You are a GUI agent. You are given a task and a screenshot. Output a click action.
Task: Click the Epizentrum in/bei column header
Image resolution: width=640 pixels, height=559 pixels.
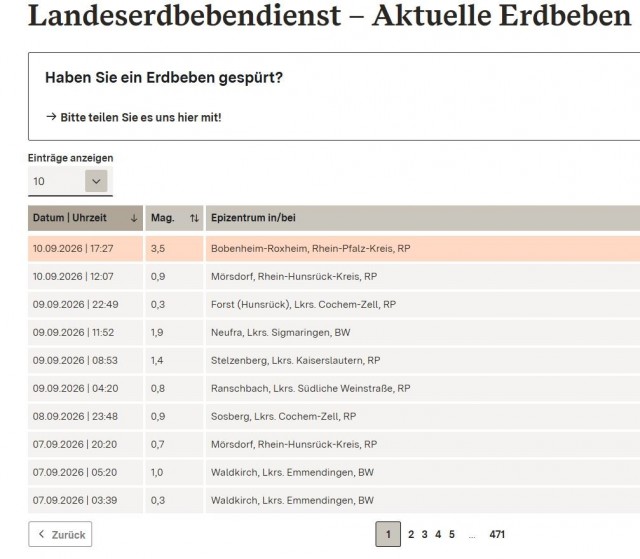point(423,218)
